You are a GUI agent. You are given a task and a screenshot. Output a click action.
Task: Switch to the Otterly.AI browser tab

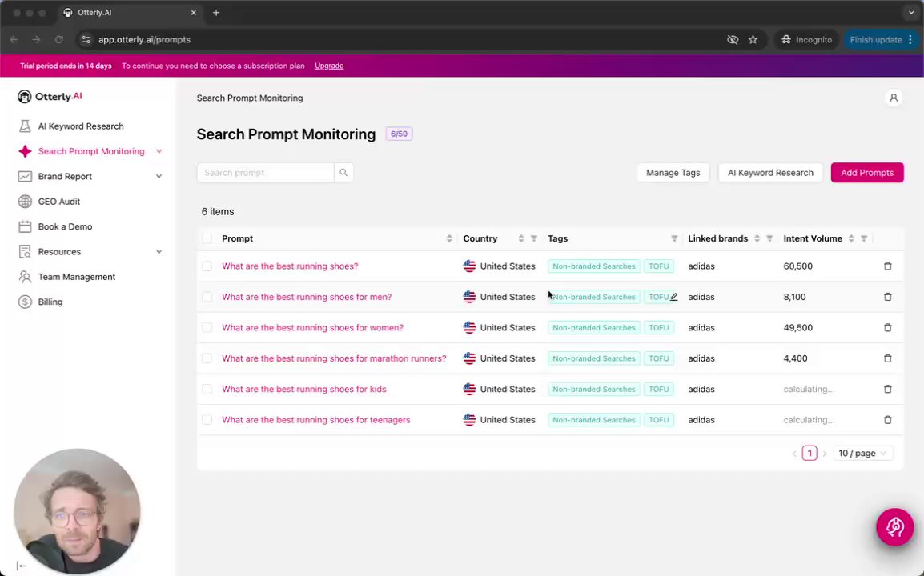click(130, 12)
